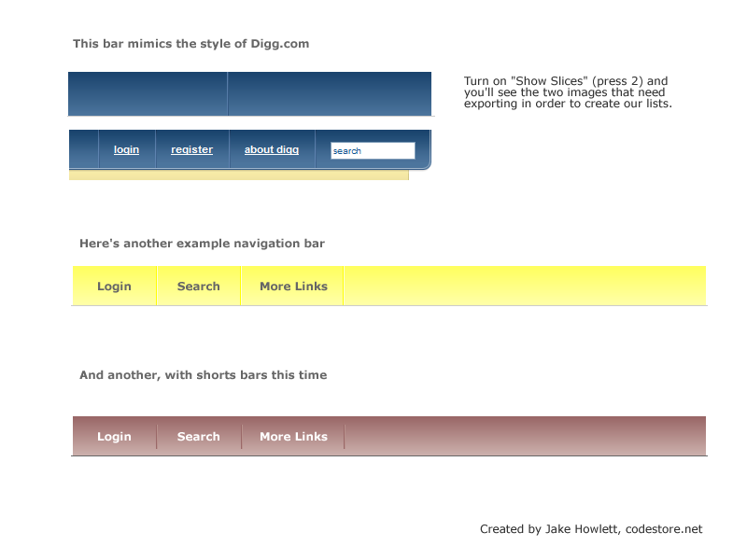Choose Search in the reddish-brown navigation bar
747x560 pixels.
(x=199, y=437)
